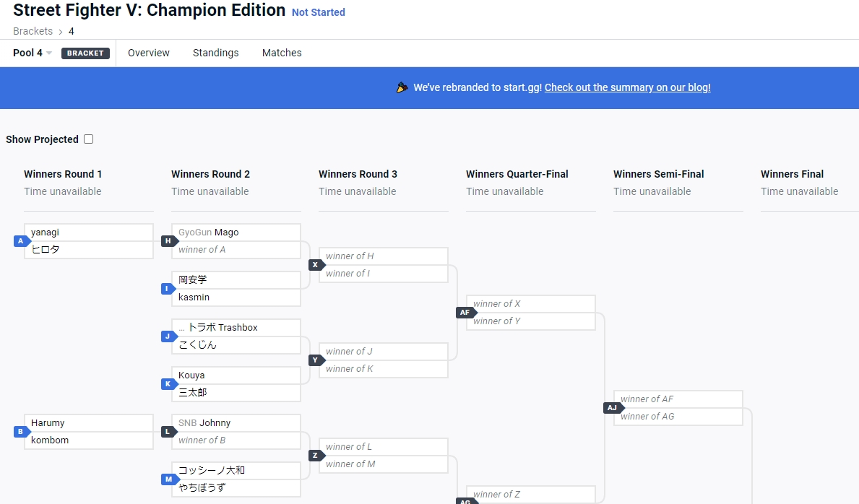The image size is (859, 504).
Task: Select player やちぼうず
Action: pos(236,488)
